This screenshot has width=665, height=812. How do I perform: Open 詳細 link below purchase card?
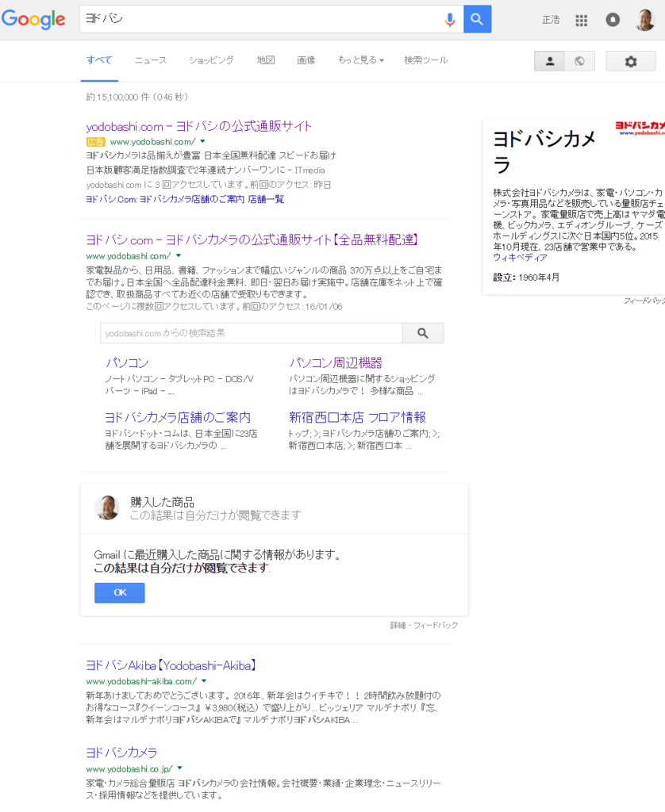tap(398, 625)
